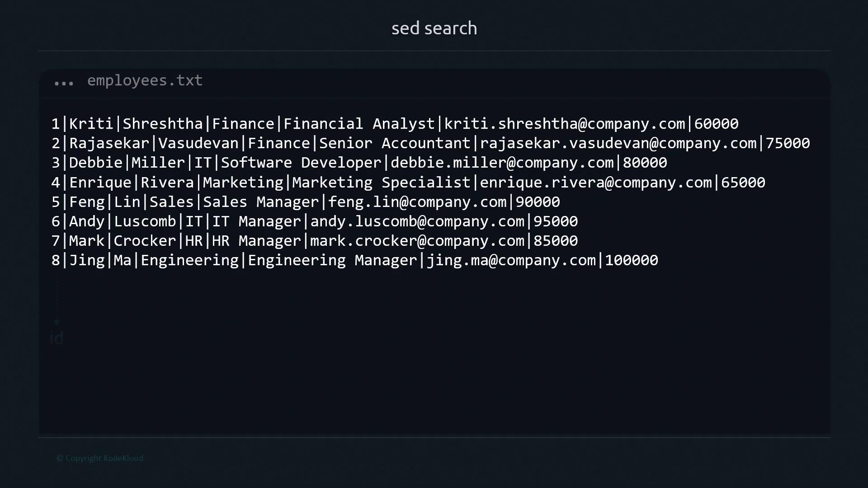Click the jing.ma@company.com email
868x488 pixels.
pos(511,260)
